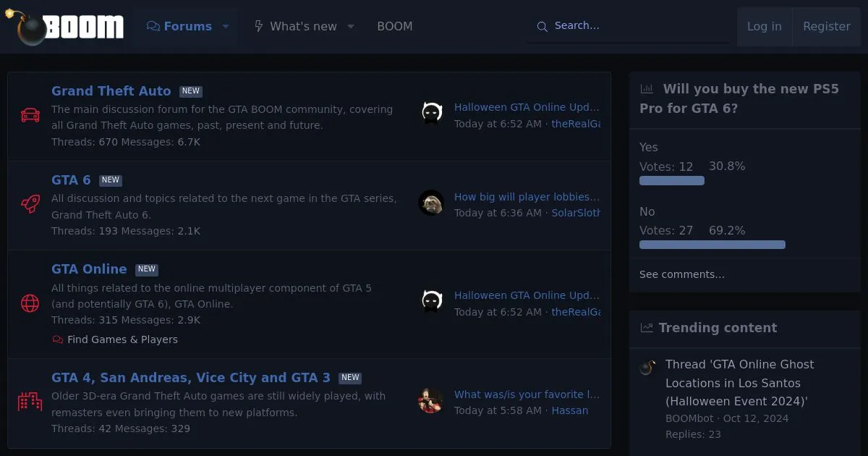
Task: Click the Register button
Action: (827, 26)
